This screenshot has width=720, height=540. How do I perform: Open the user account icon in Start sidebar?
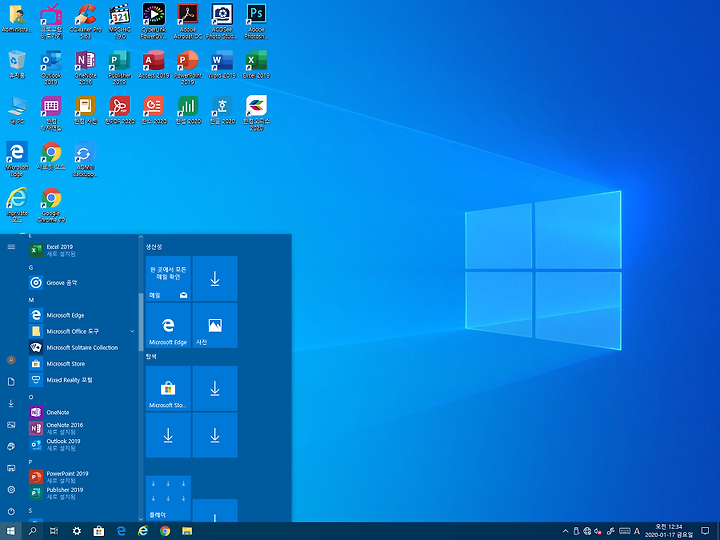pos(11,360)
